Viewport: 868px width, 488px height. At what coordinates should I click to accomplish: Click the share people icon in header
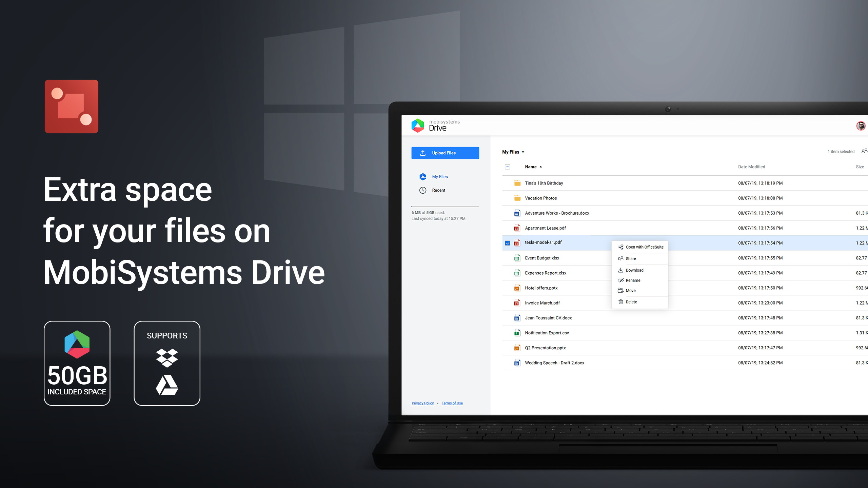(x=865, y=151)
